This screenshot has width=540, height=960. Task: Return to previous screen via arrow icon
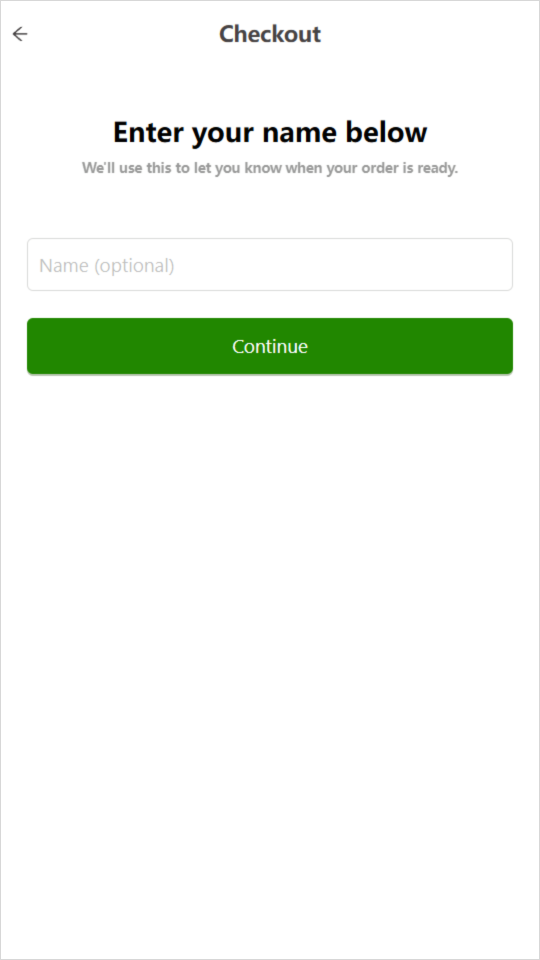pos(20,34)
